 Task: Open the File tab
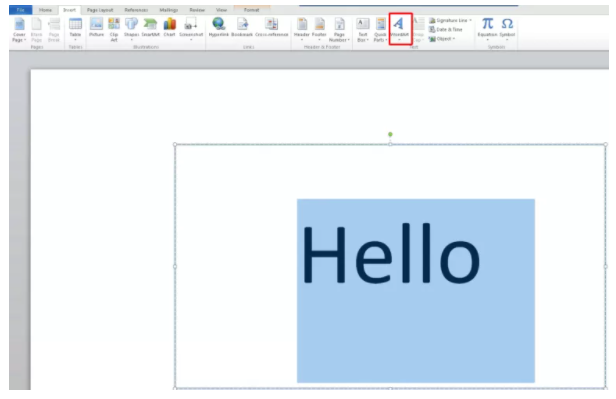pos(20,10)
